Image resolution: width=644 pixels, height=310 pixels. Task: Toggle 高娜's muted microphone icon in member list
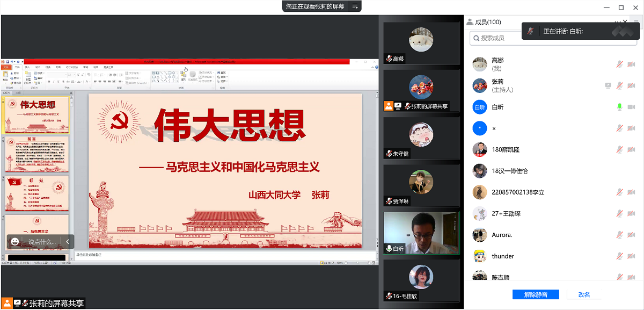[x=619, y=64]
